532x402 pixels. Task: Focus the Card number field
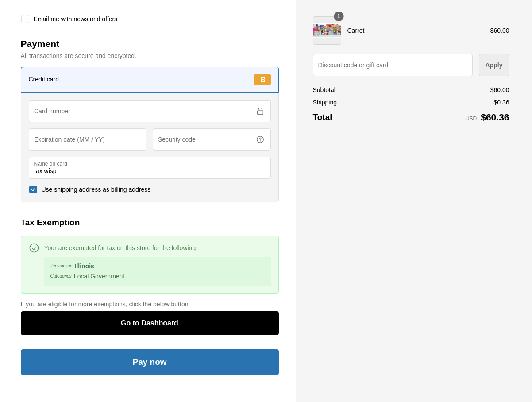point(150,111)
